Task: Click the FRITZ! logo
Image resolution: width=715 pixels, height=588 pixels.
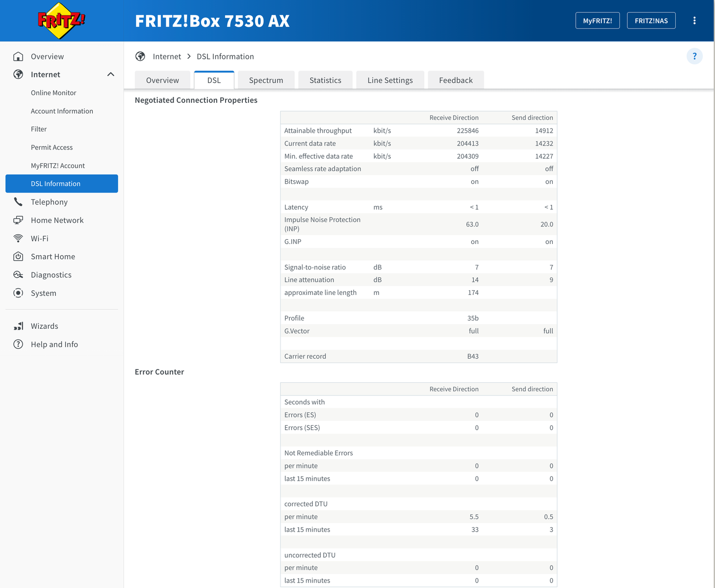Action: (61, 21)
